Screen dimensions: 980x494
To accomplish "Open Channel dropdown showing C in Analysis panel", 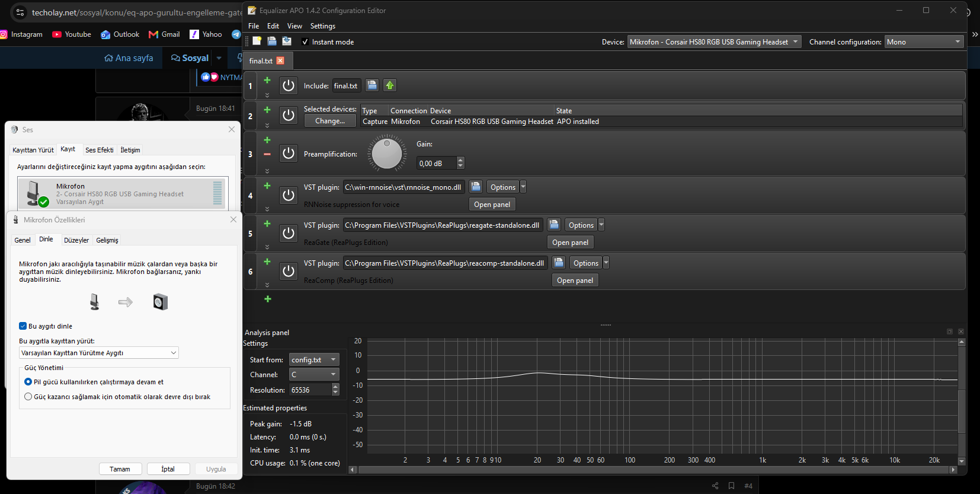I will tap(314, 374).
